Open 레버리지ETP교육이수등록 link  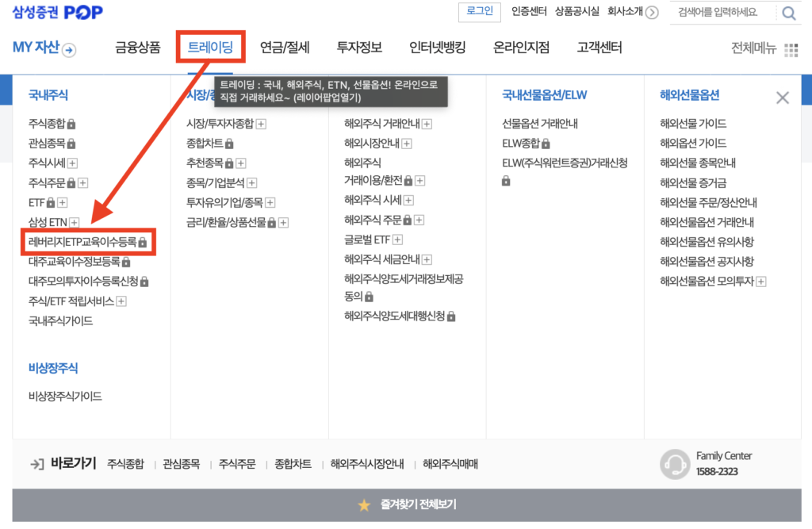tap(82, 241)
